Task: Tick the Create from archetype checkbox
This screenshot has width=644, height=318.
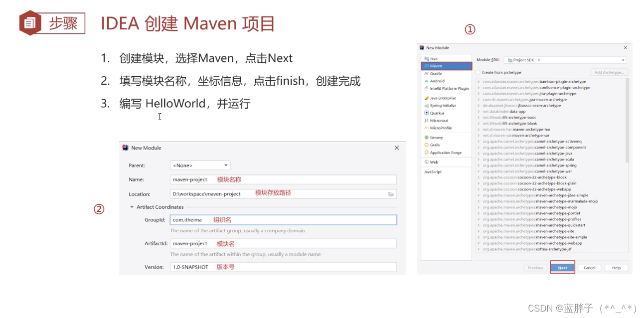Action: [478, 72]
